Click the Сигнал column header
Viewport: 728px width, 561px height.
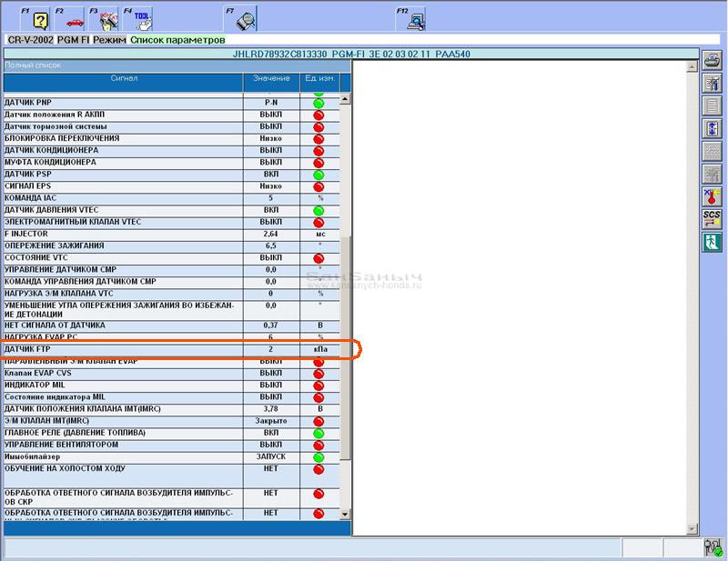click(x=124, y=79)
